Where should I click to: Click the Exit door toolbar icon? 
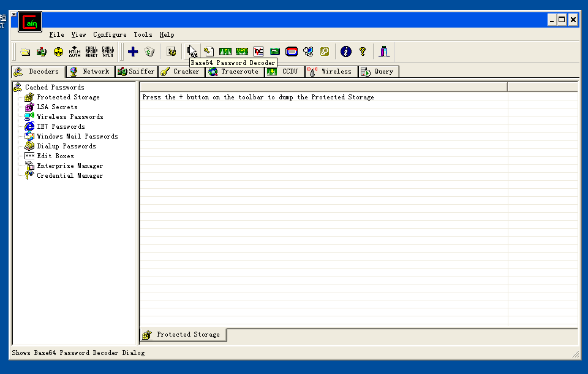pos(383,52)
